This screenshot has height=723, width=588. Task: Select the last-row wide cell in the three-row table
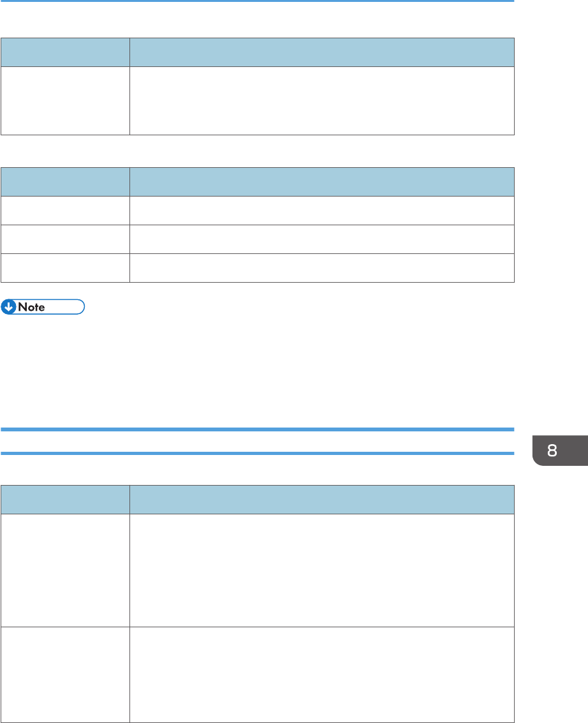coord(321,268)
